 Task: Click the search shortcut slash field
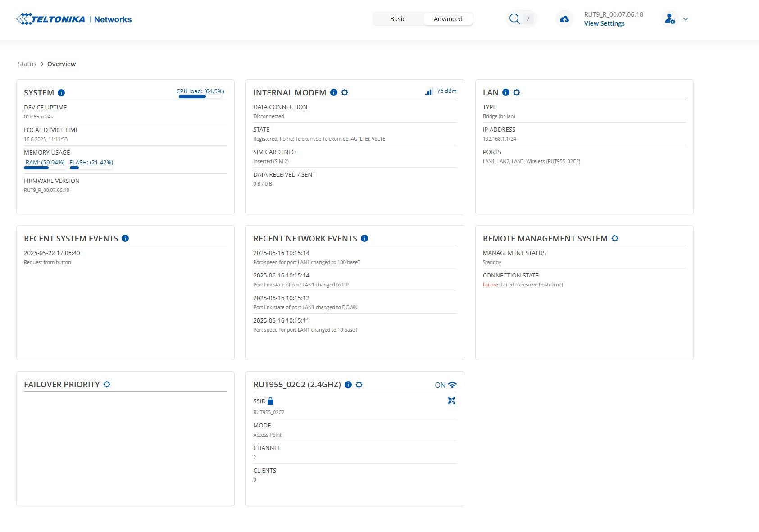pos(528,19)
